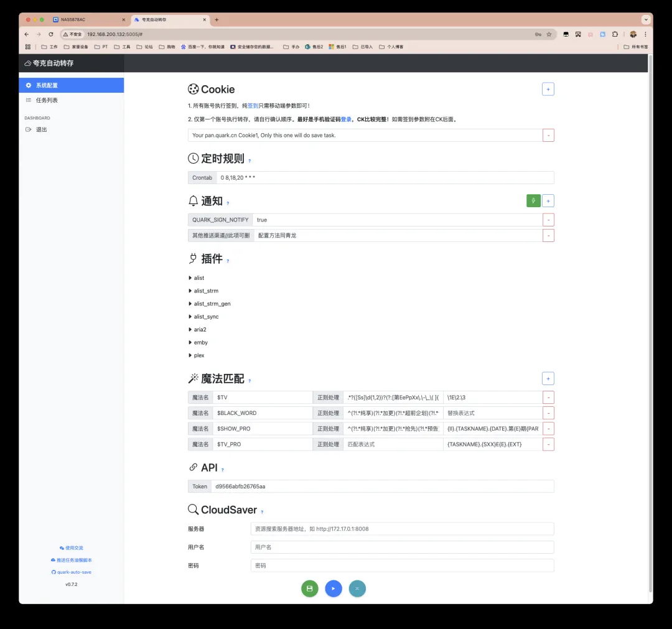This screenshot has width=672, height=629.
Task: Remove the Cookie1 row with minus button
Action: click(548, 136)
